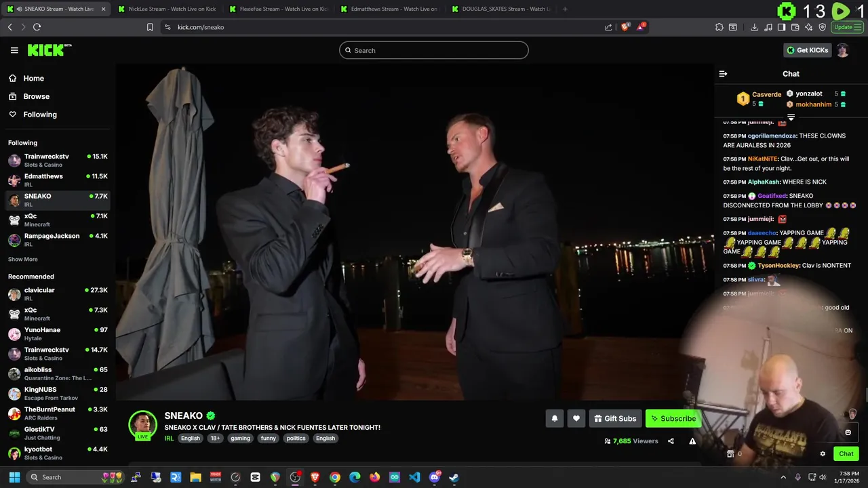This screenshot has width=868, height=488.
Task: Toggle the browser sidebar panel
Action: [x=781, y=27]
